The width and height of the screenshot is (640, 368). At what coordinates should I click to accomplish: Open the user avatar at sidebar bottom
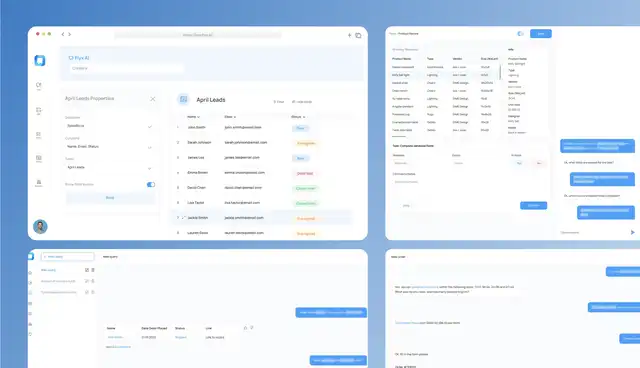coord(40,226)
